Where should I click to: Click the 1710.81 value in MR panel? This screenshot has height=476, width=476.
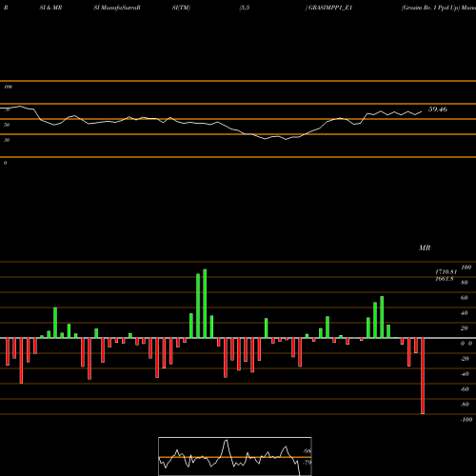point(446,272)
